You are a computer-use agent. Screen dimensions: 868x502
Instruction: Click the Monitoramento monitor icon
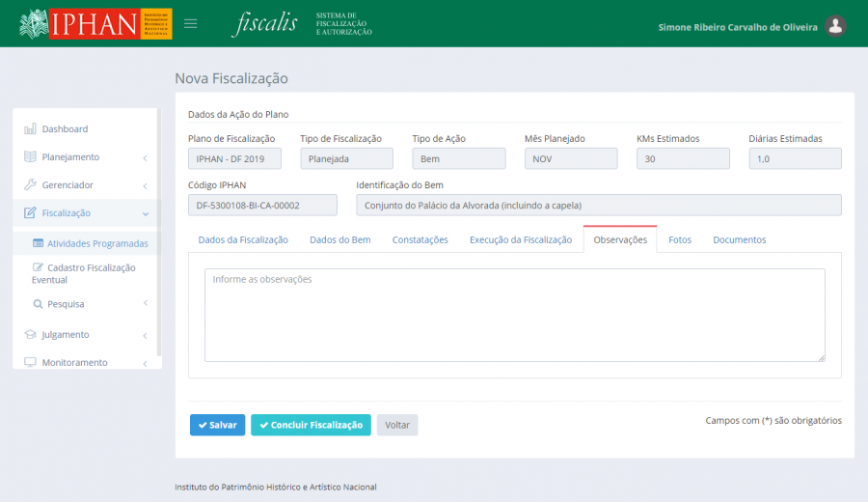point(30,363)
